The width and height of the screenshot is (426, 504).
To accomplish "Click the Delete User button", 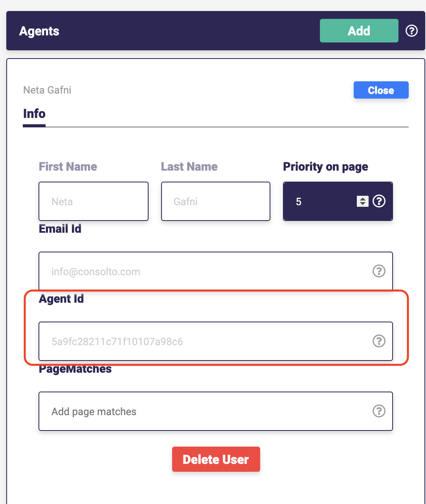I will (x=216, y=459).
